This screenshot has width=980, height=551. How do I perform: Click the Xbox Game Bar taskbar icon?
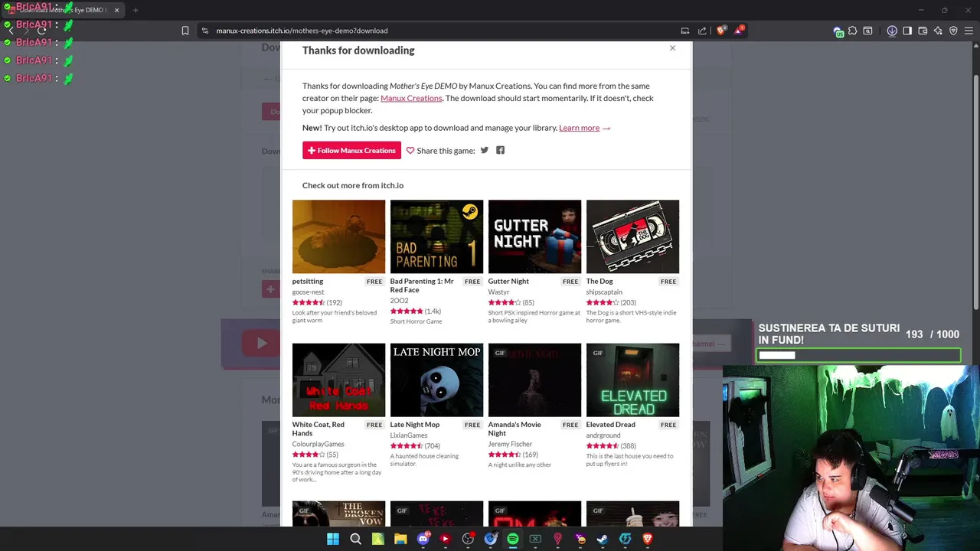(535, 539)
